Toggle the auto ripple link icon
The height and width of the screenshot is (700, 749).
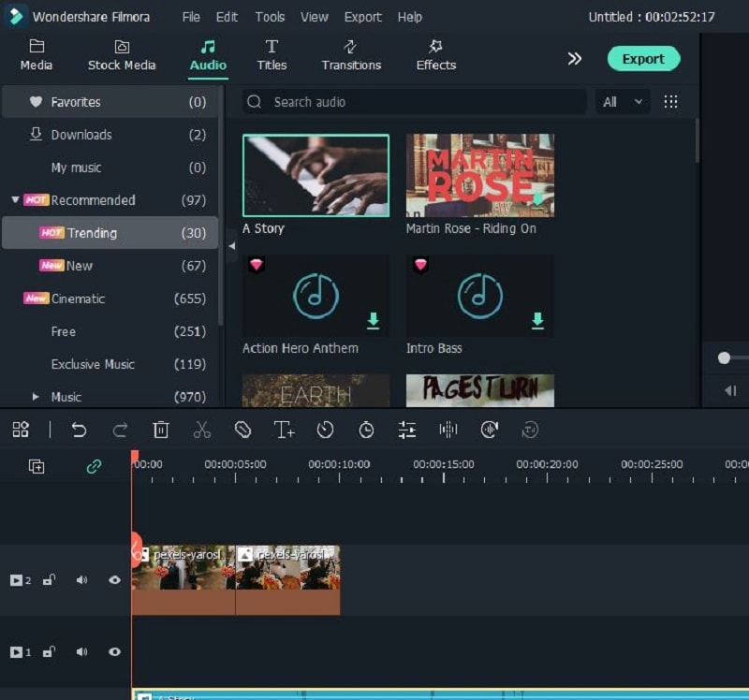coord(95,466)
